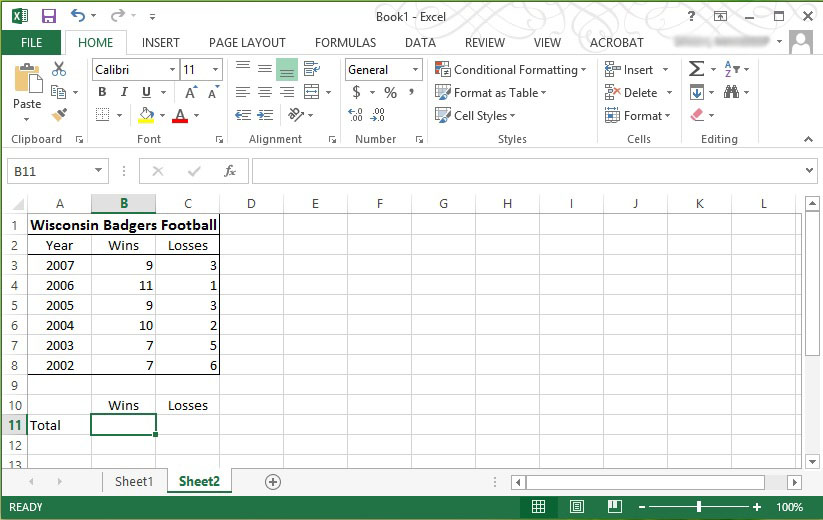This screenshot has height=520, width=823.
Task: Decrease decimal places
Action: click(x=377, y=115)
